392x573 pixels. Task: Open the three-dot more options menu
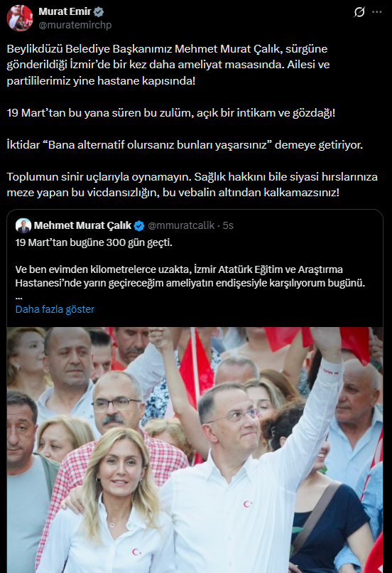click(376, 12)
